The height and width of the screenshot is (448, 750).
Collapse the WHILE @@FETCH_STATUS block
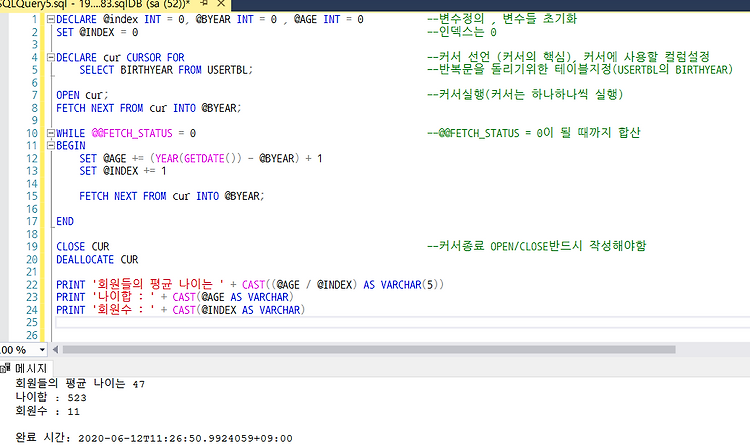[51, 133]
